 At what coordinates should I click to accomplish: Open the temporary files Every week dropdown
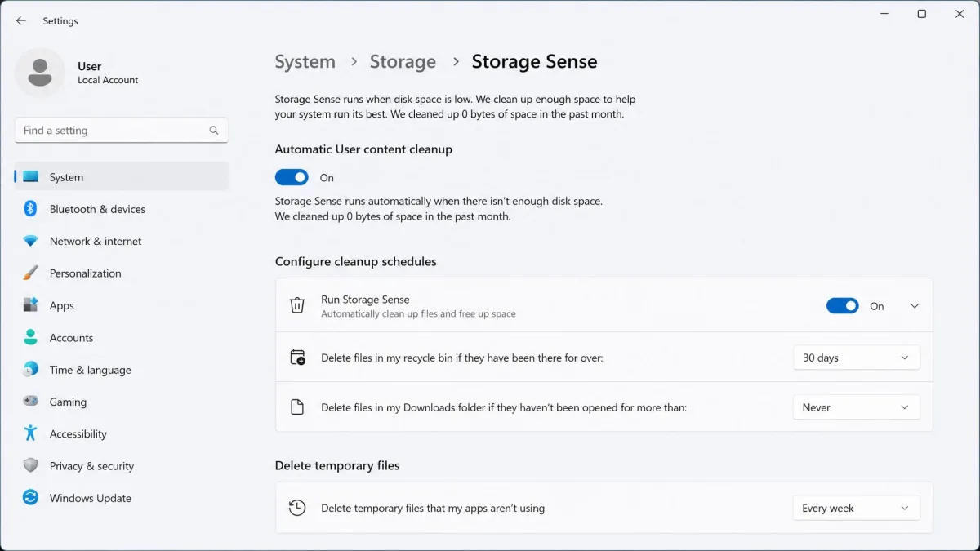pos(856,508)
